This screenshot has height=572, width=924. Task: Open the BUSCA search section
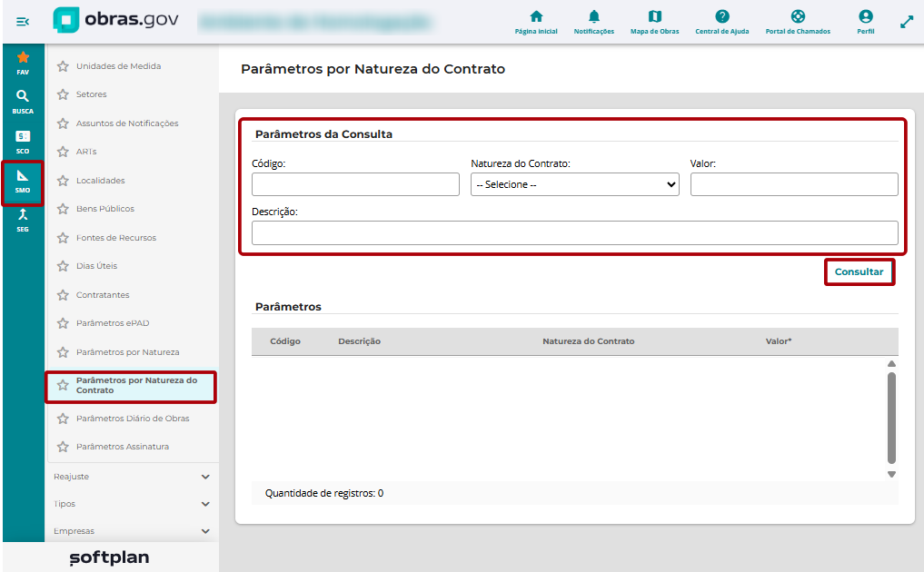23,102
